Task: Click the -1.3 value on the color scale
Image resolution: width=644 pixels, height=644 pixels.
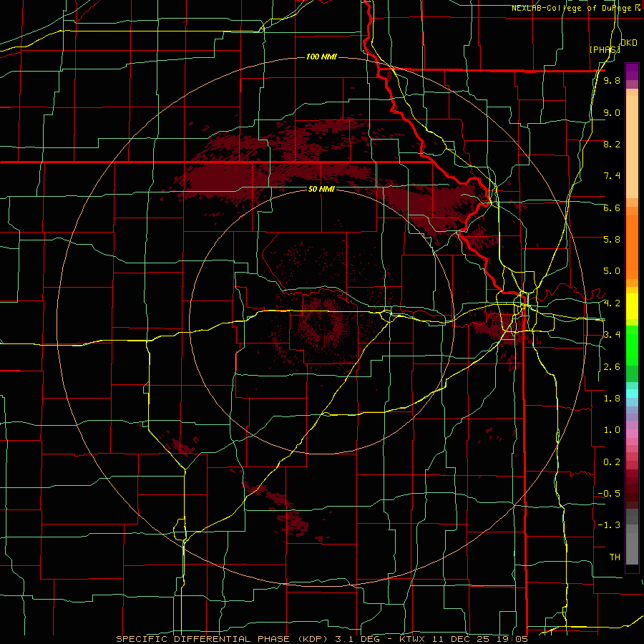Action: (x=609, y=525)
